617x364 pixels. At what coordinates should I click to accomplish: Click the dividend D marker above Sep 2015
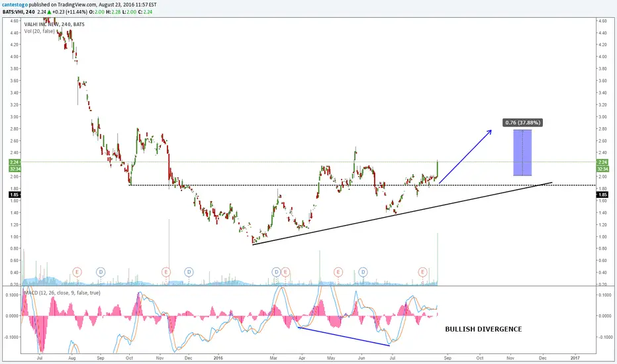coord(101,272)
